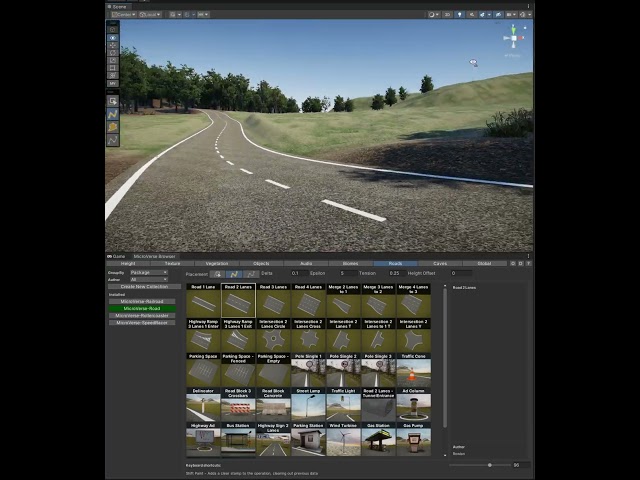Screen dimensions: 640x480
Task: Open the draw mode shading dropdown
Action: coord(433,14)
